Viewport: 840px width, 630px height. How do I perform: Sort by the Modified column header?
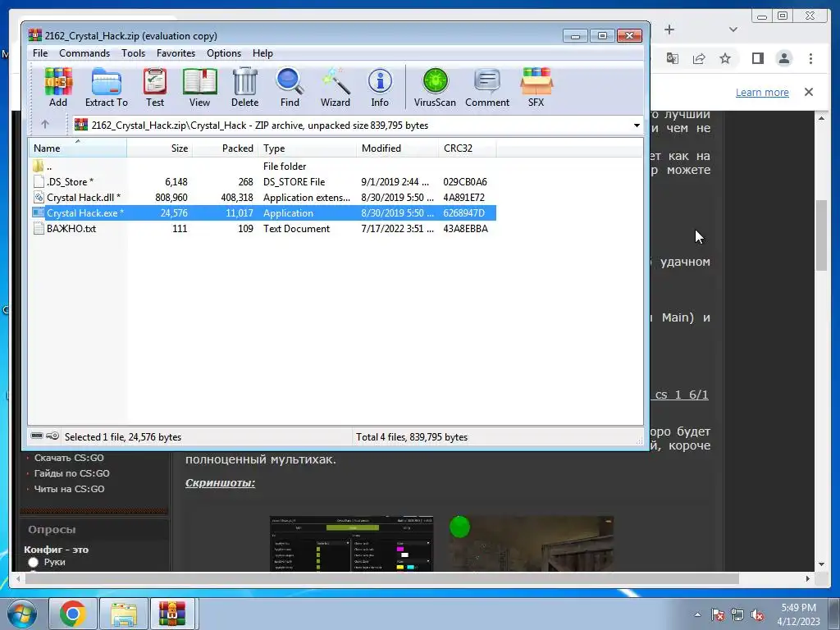397,148
